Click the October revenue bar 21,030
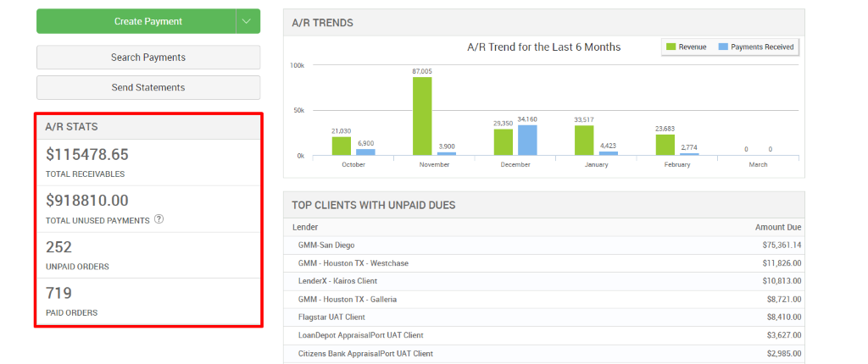 pyautogui.click(x=342, y=146)
